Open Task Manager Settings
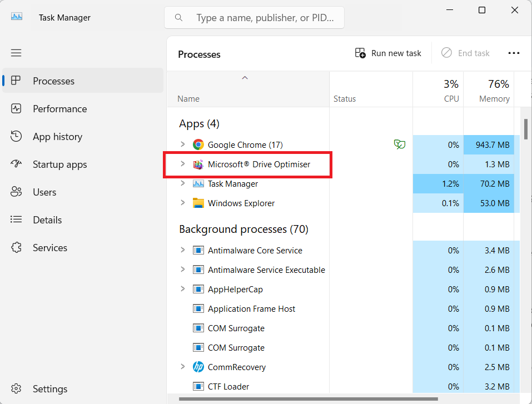The height and width of the screenshot is (404, 532). [49, 389]
